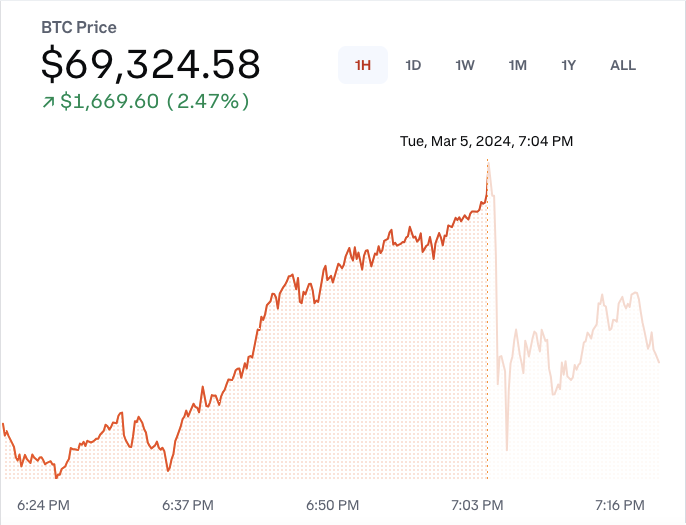This screenshot has height=525, width=686.
Task: Click the vertical dotted cursor line
Action: coord(487,320)
